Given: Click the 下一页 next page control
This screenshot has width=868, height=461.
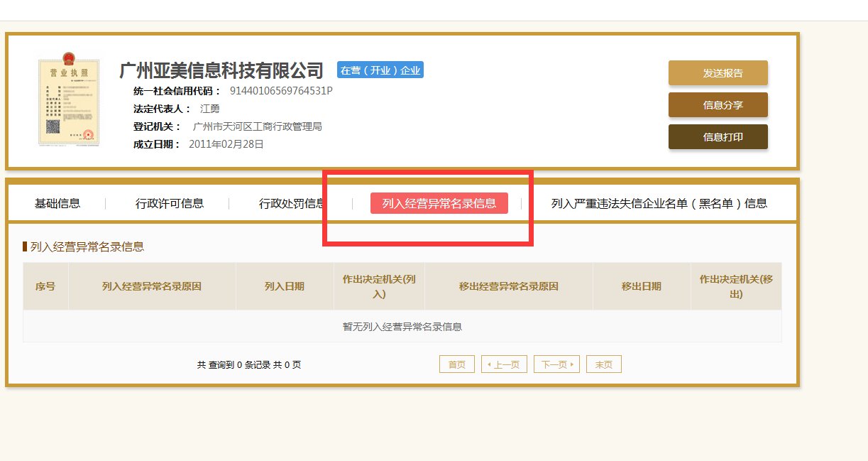Looking at the screenshot, I should (556, 364).
